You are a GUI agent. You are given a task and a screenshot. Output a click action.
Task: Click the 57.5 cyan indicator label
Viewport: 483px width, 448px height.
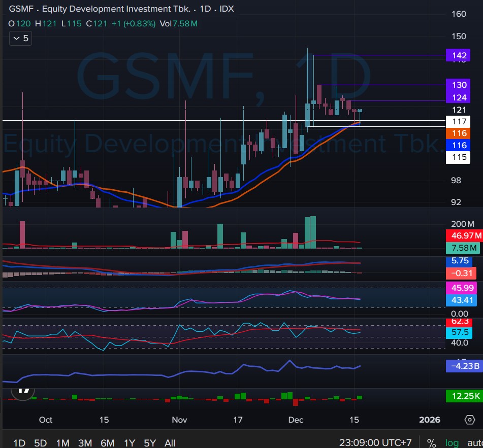pyautogui.click(x=459, y=332)
